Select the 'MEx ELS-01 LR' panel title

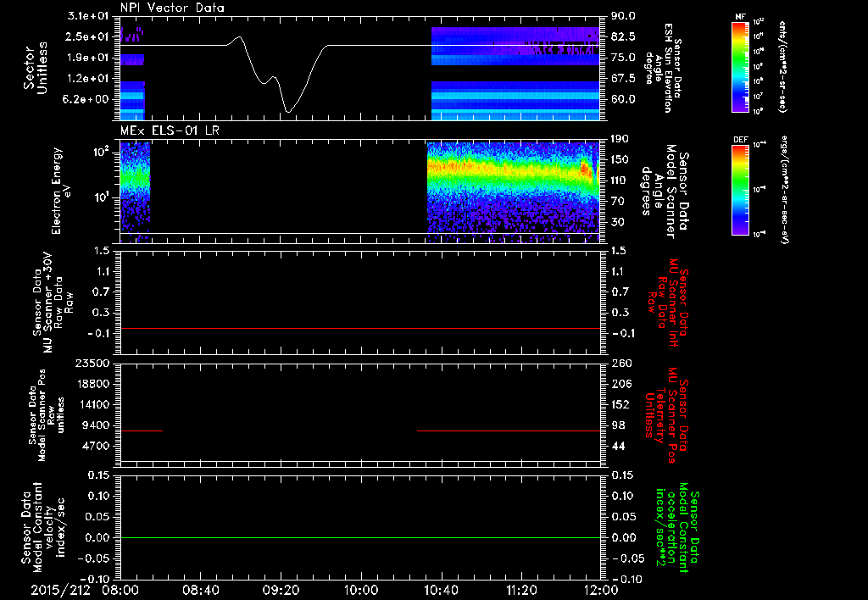coord(170,131)
